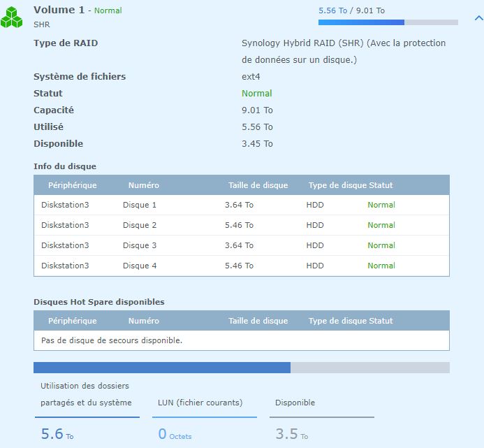The height and width of the screenshot is (448, 484).
Task: Click the 5.6 To shared folders usage value
Action: pyautogui.click(x=57, y=434)
